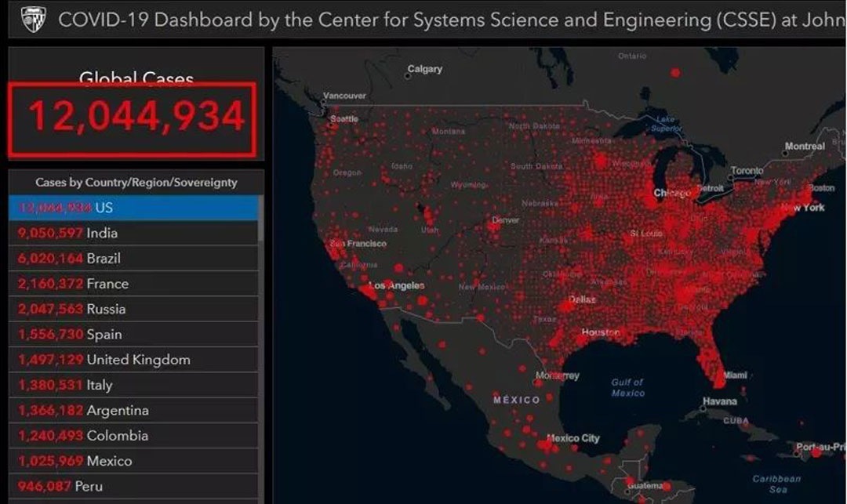
Task: Click the Houston label on the map
Action: click(x=601, y=332)
